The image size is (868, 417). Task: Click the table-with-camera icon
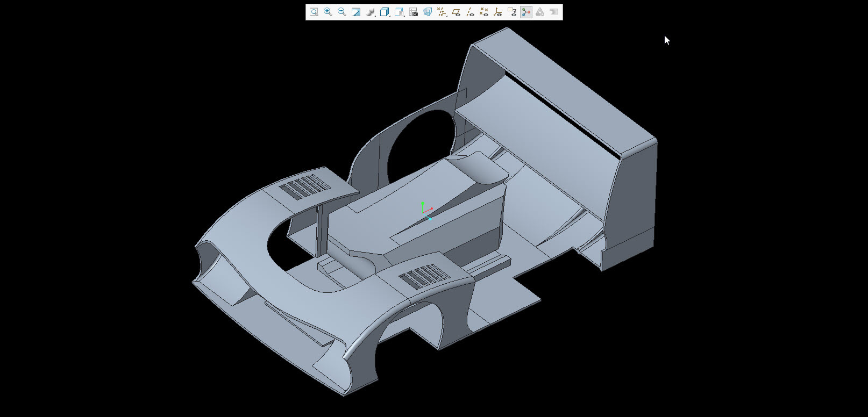[414, 12]
